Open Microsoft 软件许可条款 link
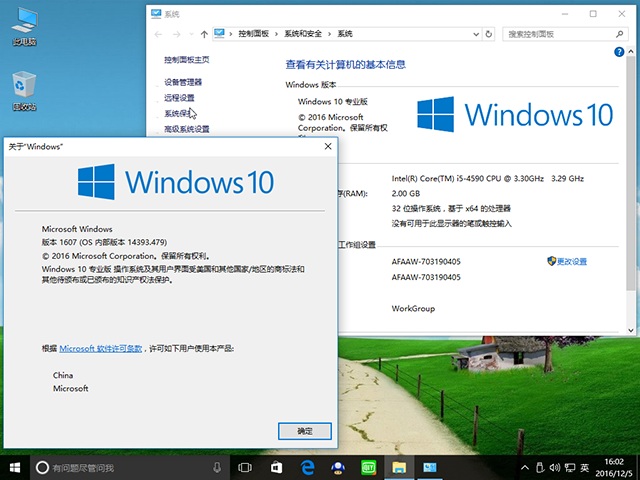This screenshot has height=480, width=640. coord(100,348)
